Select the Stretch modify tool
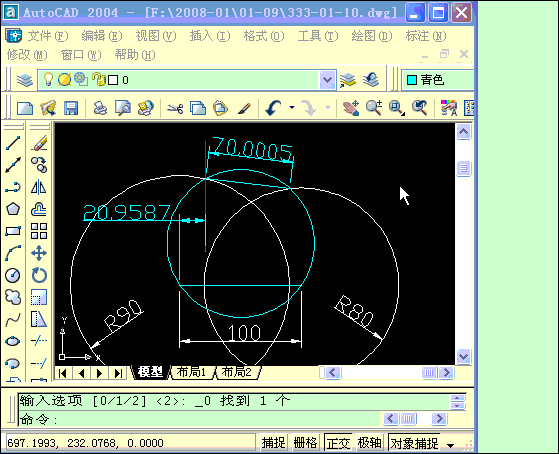 point(39,320)
